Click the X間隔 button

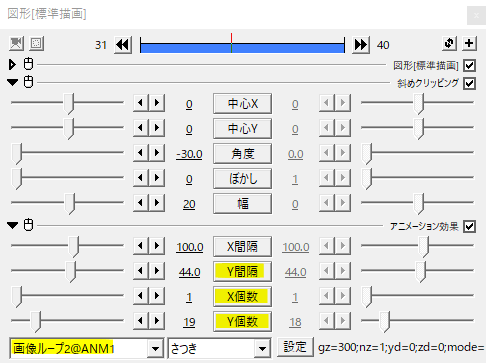[242, 246]
